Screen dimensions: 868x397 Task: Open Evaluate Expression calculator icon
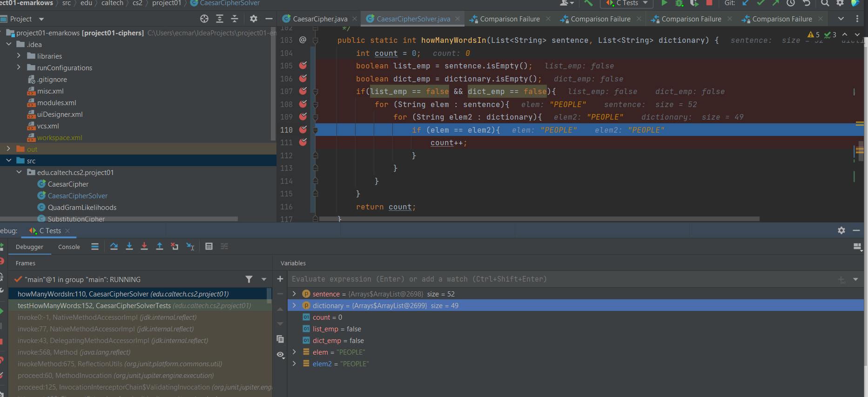tap(209, 247)
